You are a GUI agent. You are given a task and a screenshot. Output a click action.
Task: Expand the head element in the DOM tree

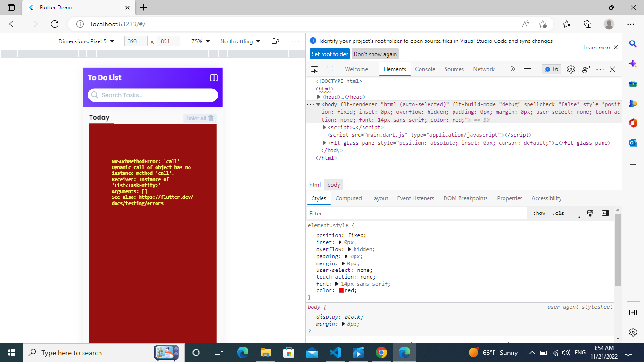[x=319, y=97]
